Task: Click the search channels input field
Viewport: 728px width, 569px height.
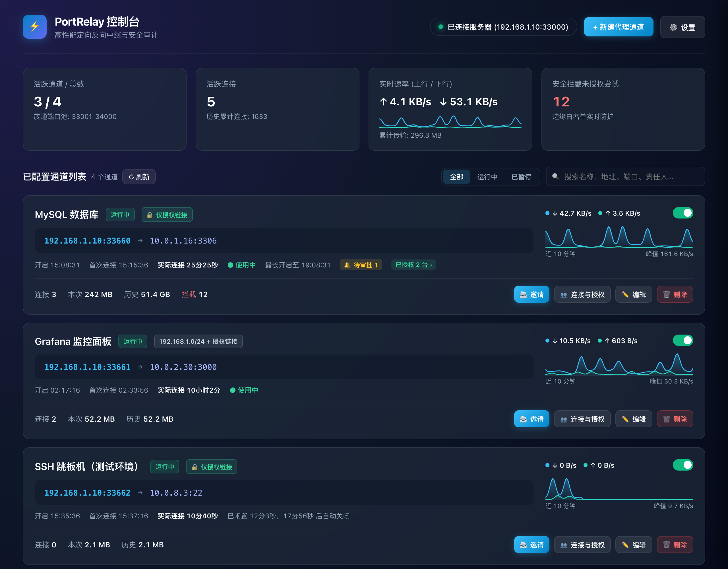Action: 625,176
